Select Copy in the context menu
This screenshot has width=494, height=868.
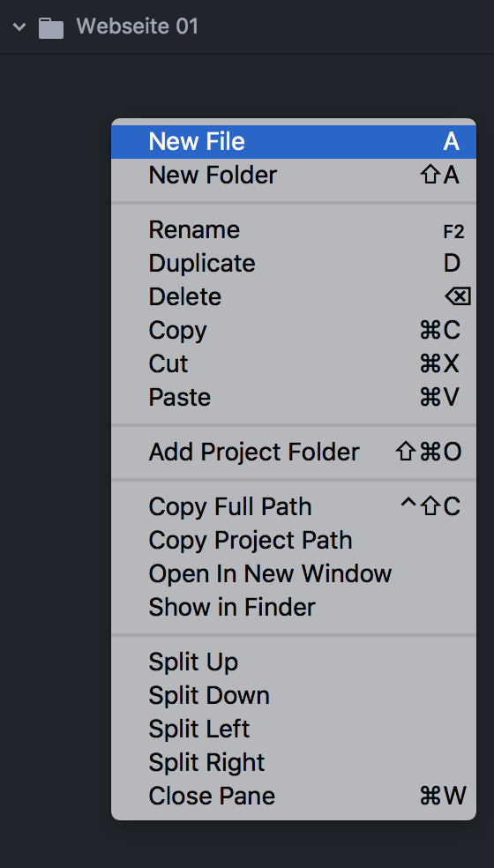(294, 331)
